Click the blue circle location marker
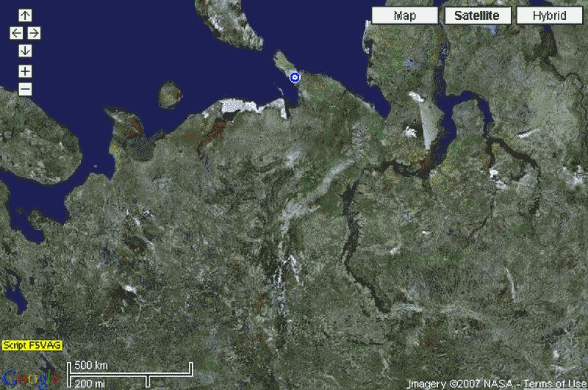This screenshot has width=588, height=390. point(295,77)
